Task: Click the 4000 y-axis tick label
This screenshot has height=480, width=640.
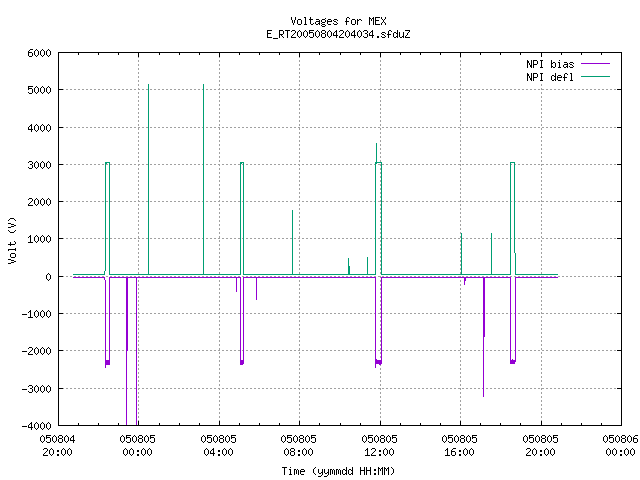Action: pyautogui.click(x=40, y=128)
